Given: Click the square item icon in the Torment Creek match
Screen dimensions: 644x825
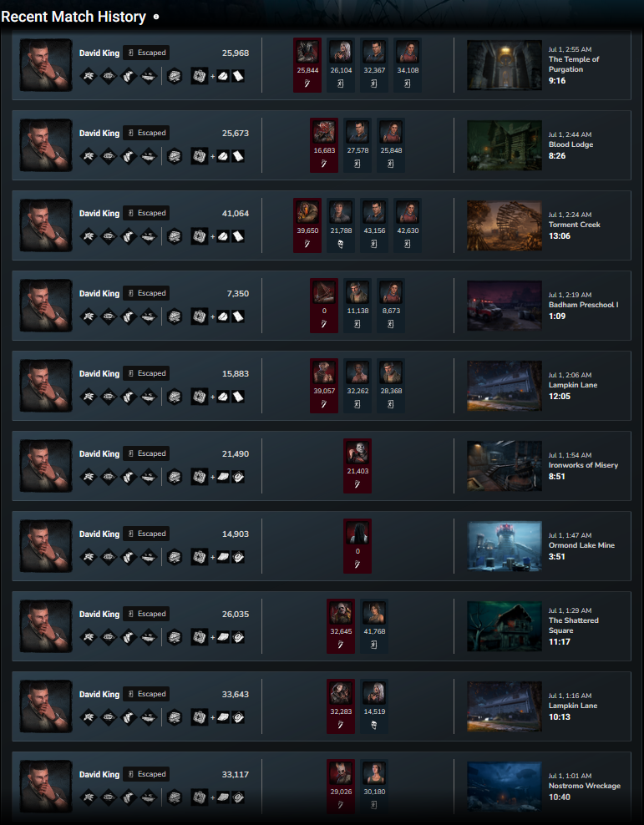Looking at the screenshot, I should point(200,236).
